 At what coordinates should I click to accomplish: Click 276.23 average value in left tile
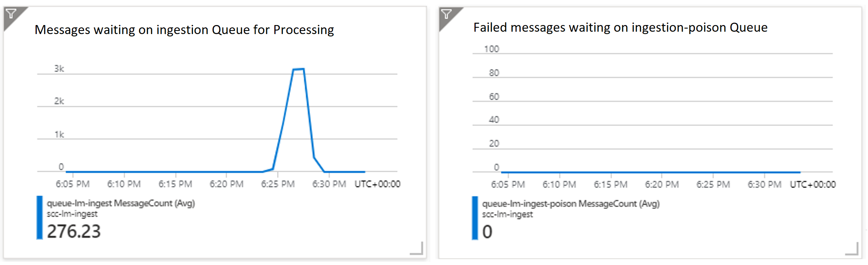74,231
